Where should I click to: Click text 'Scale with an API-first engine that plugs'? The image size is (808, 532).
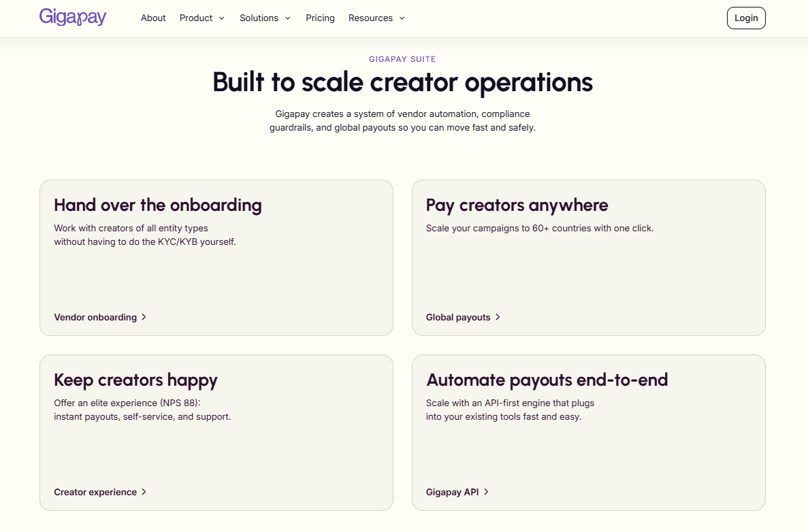(x=510, y=403)
